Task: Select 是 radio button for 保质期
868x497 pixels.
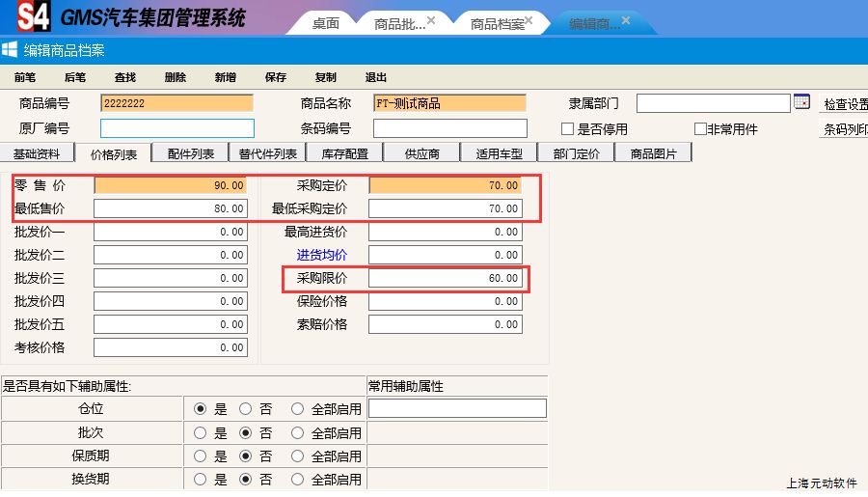Action: (x=200, y=456)
